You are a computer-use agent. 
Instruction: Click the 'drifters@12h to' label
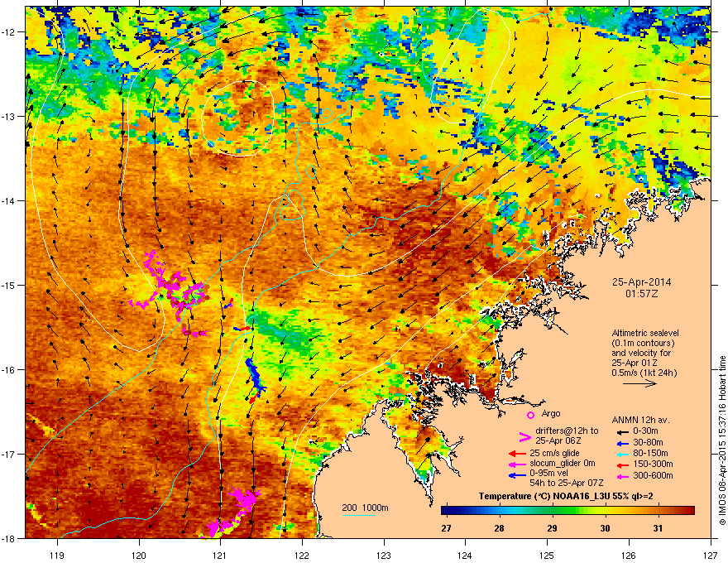(x=567, y=431)
